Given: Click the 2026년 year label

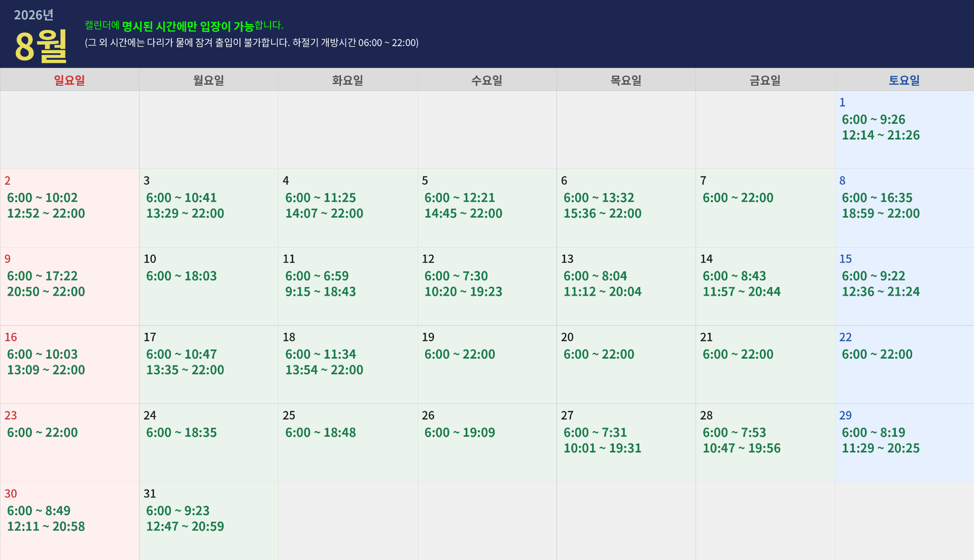Looking at the screenshot, I should tap(33, 15).
